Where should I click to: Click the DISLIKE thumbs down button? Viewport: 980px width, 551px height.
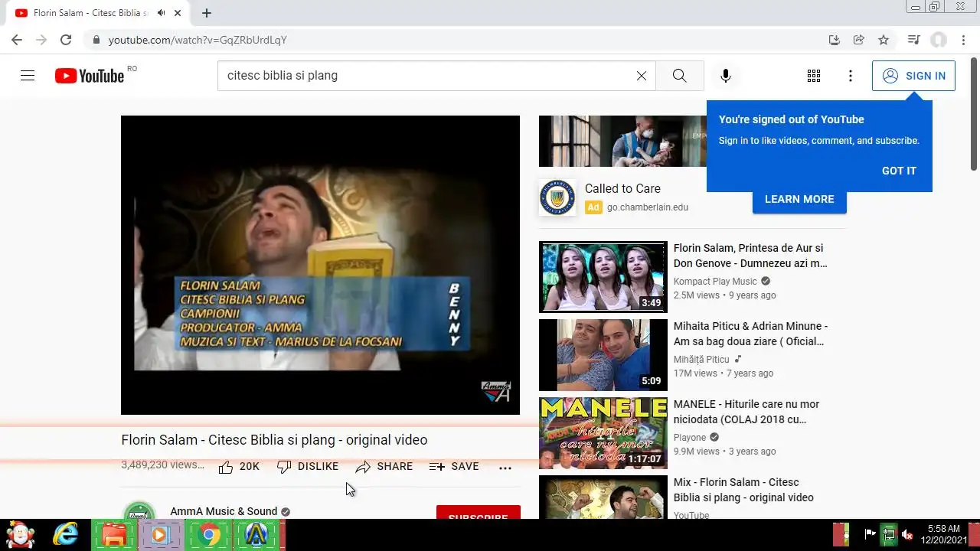tap(308, 467)
